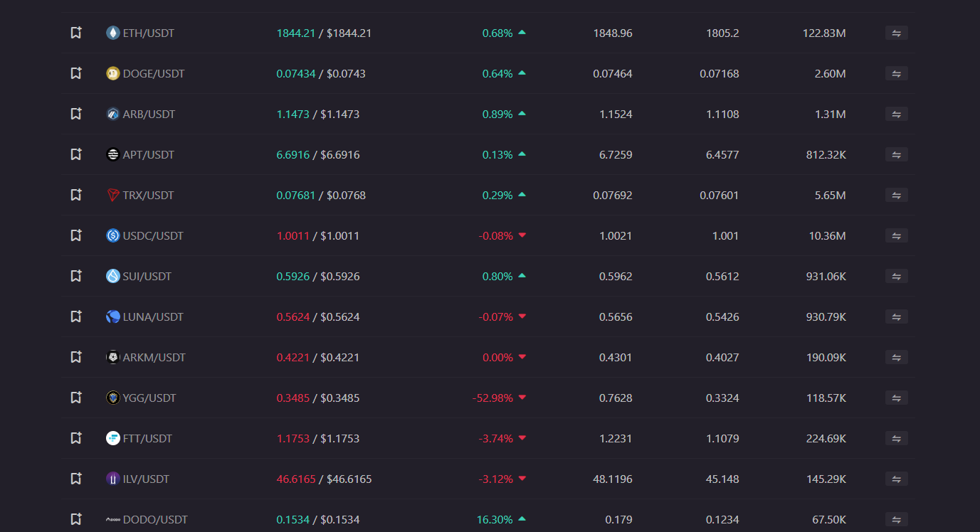This screenshot has height=532, width=980.
Task: Bookmark the TRX/USDT pair
Action: pyautogui.click(x=76, y=195)
